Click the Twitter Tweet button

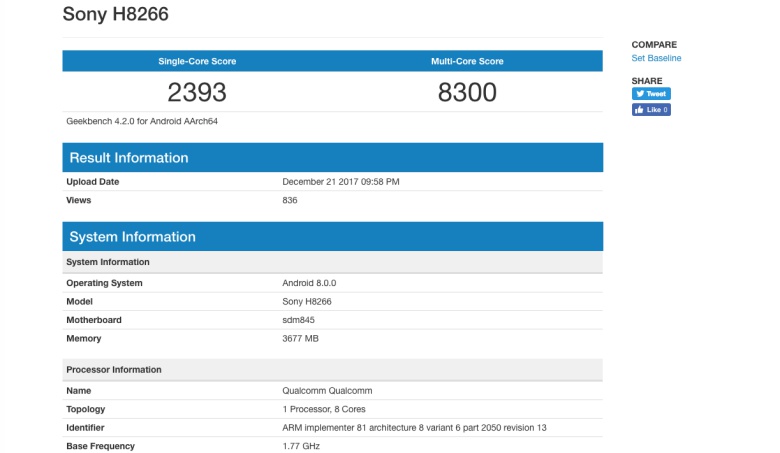tap(650, 94)
